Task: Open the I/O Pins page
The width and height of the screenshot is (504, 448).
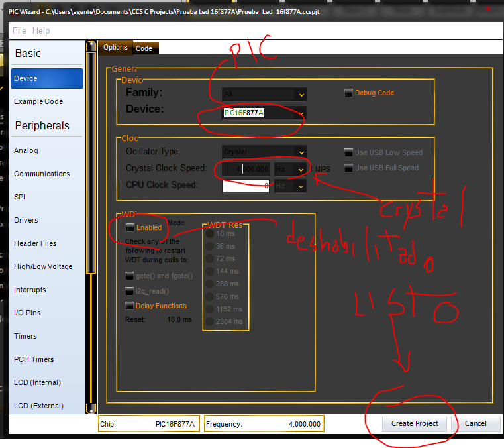Action: pyautogui.click(x=47, y=313)
